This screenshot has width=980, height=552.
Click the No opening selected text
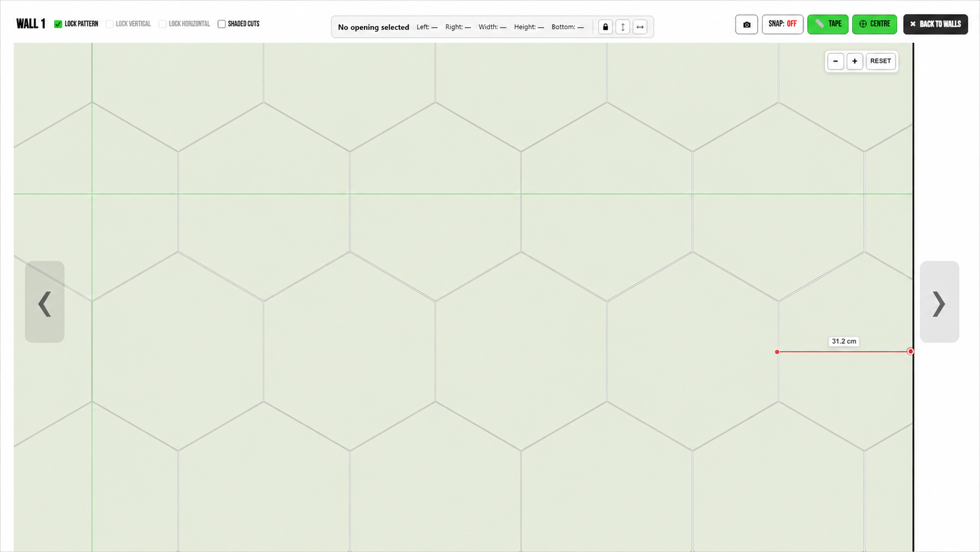tap(373, 27)
